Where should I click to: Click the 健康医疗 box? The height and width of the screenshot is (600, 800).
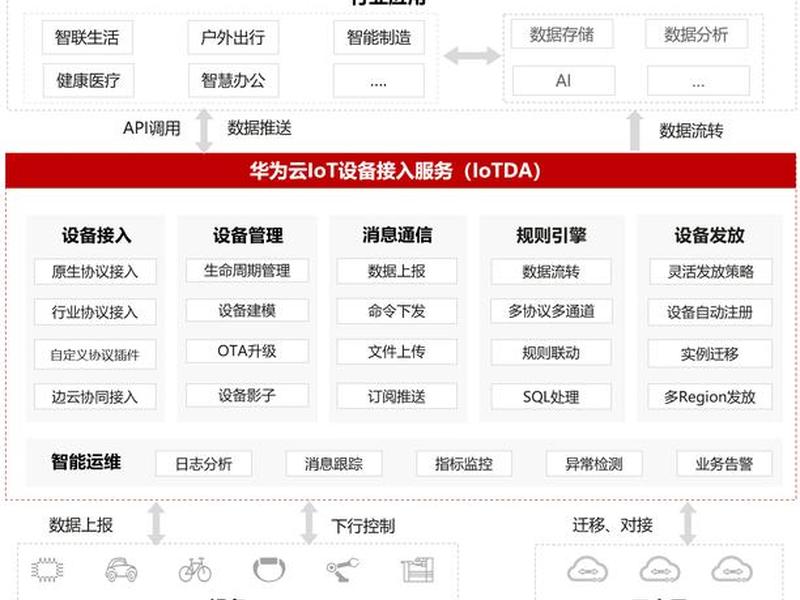point(88,81)
